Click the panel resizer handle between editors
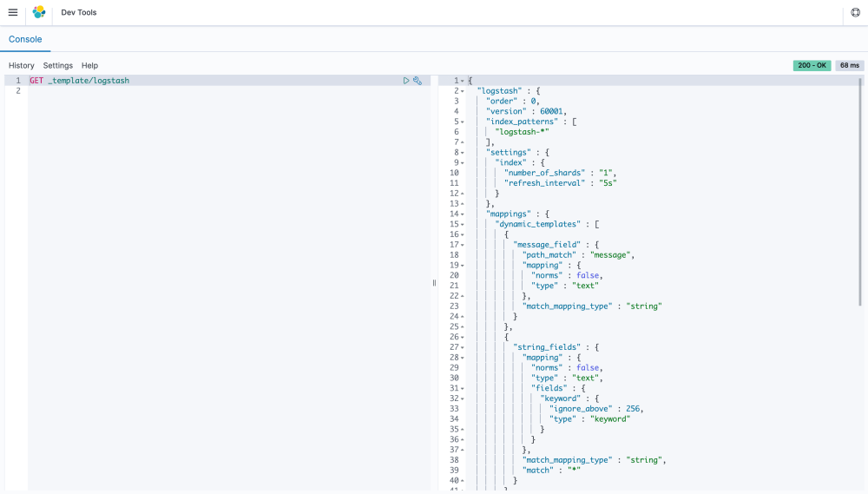The height and width of the screenshot is (494, 868). [434, 283]
